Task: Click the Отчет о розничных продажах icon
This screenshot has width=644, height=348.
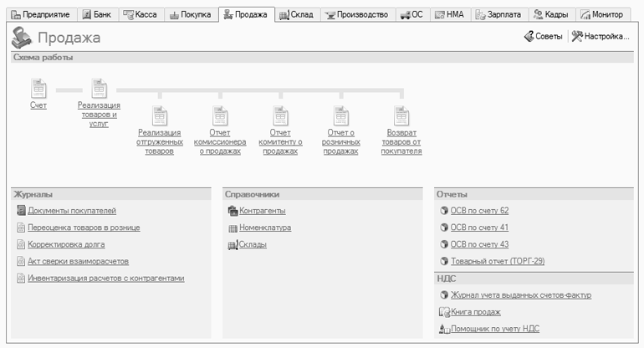Action: point(340,115)
